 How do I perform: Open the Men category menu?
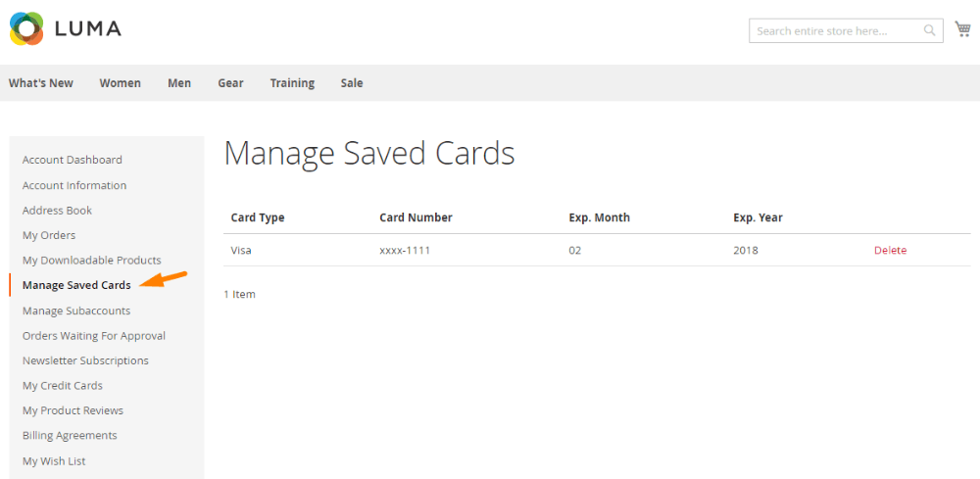tap(179, 83)
